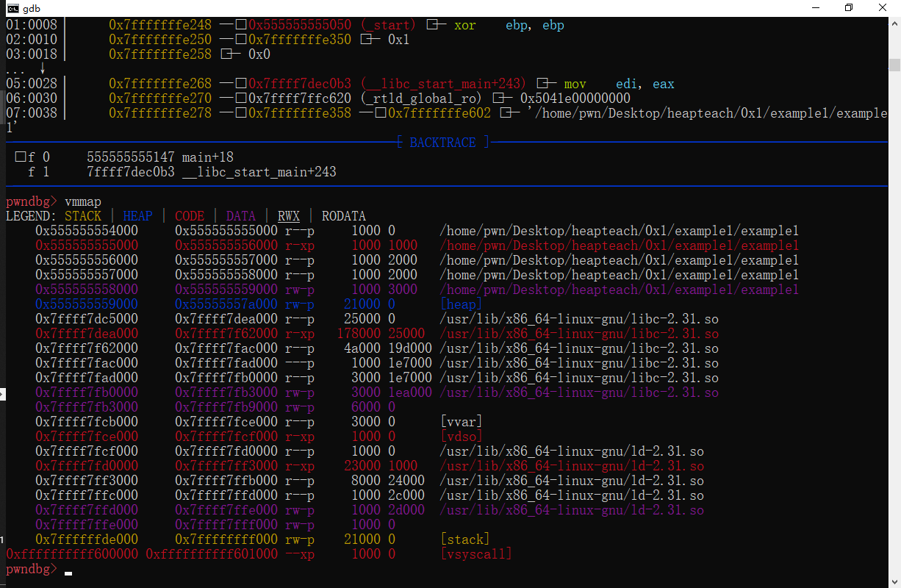Click the HEAP legend label
Image resolution: width=901 pixels, height=588 pixels.
(138, 216)
